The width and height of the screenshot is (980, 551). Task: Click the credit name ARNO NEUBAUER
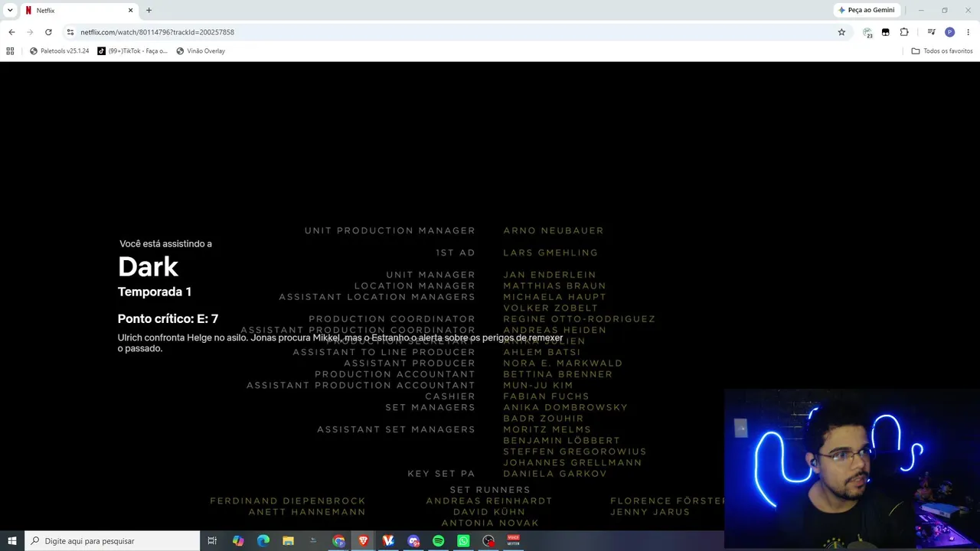pyautogui.click(x=554, y=230)
